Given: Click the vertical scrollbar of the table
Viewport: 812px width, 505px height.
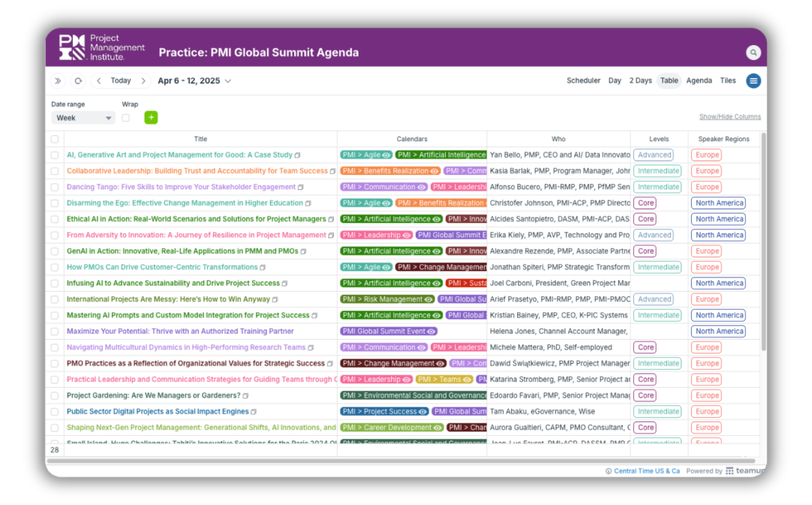Looking at the screenshot, I should tap(764, 240).
